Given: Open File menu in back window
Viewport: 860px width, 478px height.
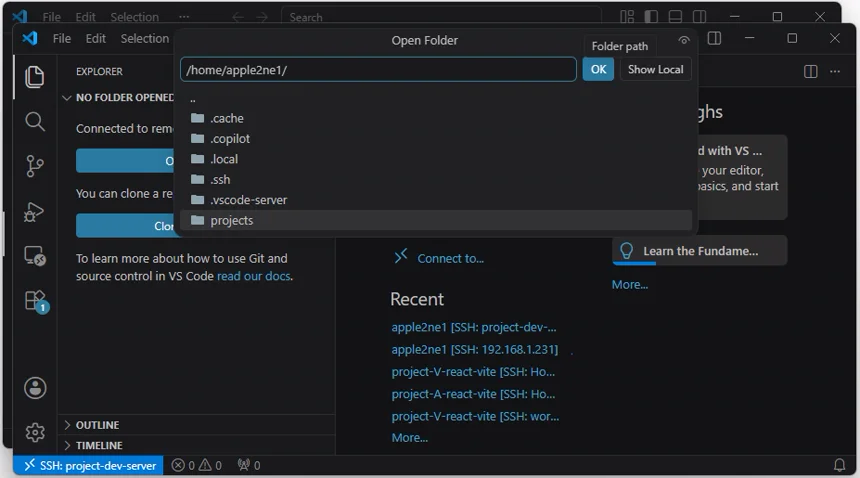Looking at the screenshot, I should point(52,17).
